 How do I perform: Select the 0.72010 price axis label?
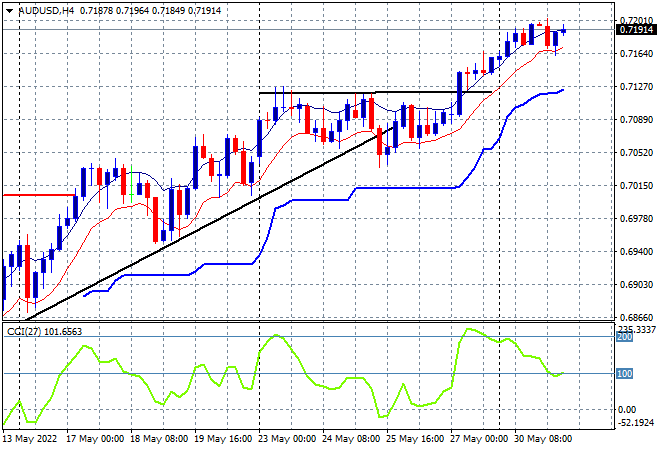tap(636, 20)
